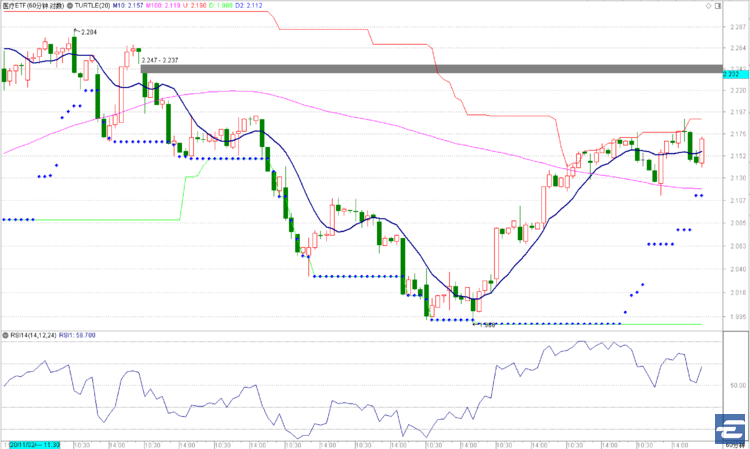
Task: Click the round icon before TURTLE(20) indicator
Action: [x=70, y=6]
